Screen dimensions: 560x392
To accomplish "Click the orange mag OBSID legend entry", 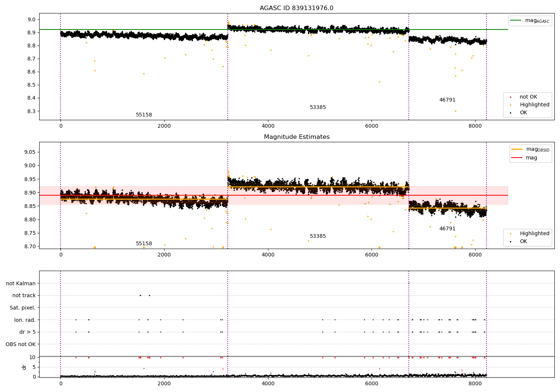I will pos(530,149).
